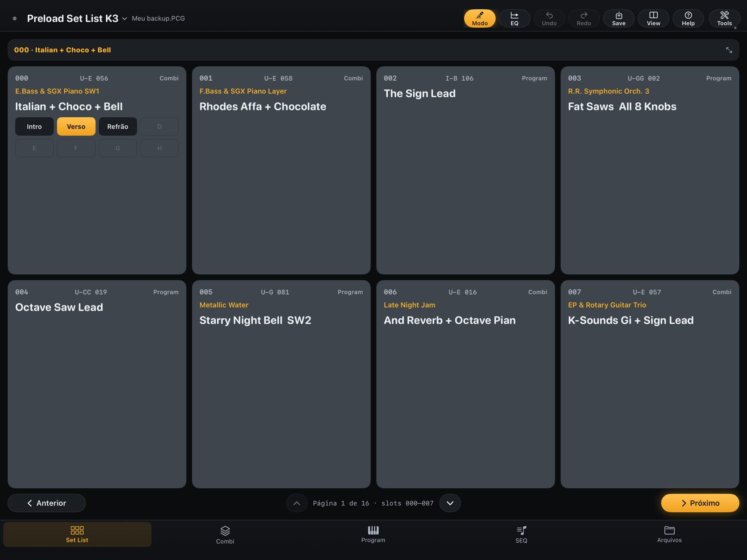The image size is (747, 560).
Task: Open the EQ panel
Action: (x=514, y=18)
